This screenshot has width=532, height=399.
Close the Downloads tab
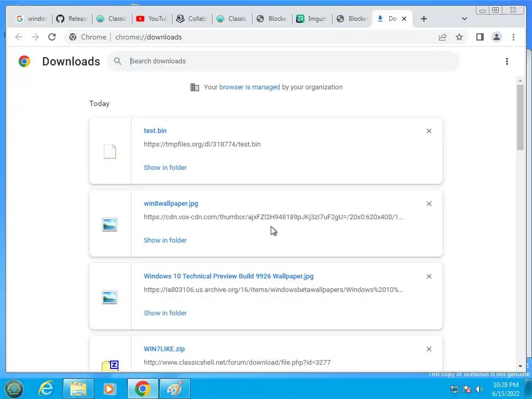pyautogui.click(x=404, y=19)
